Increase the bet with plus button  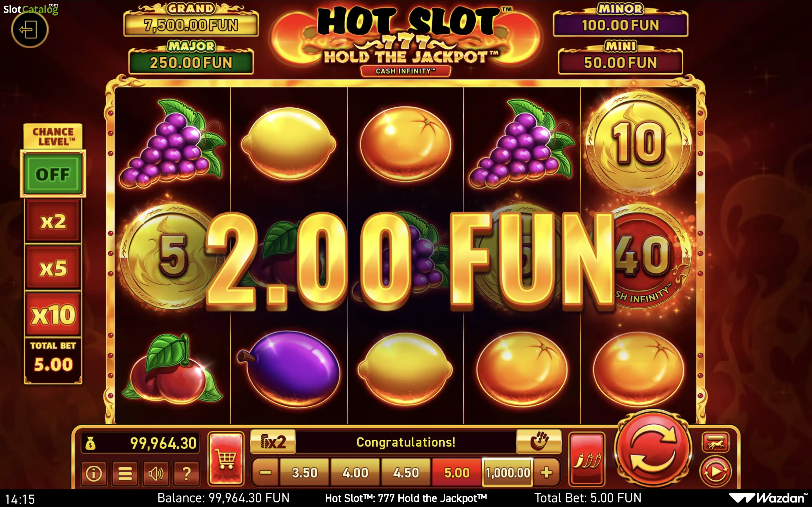[547, 472]
